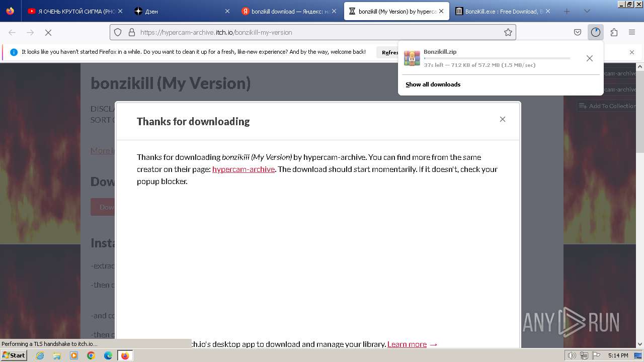Go forward to next page
This screenshot has height=362, width=644.
click(30, 32)
